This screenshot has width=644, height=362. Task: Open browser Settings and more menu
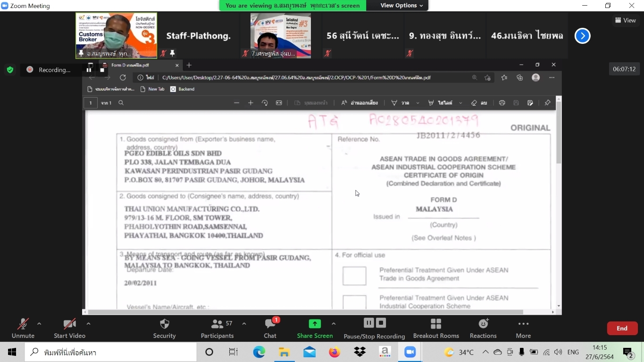pos(552,78)
